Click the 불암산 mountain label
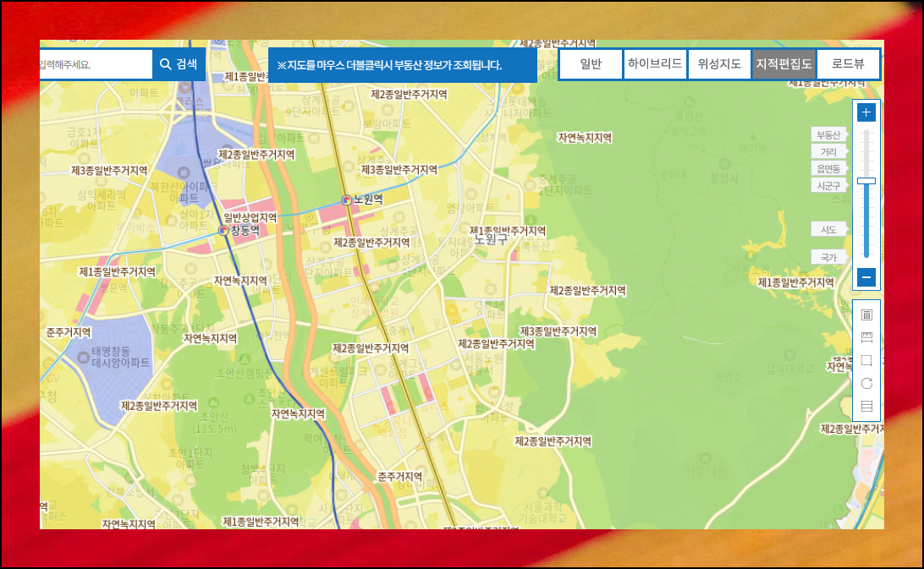This screenshot has height=569, width=924. (689, 116)
